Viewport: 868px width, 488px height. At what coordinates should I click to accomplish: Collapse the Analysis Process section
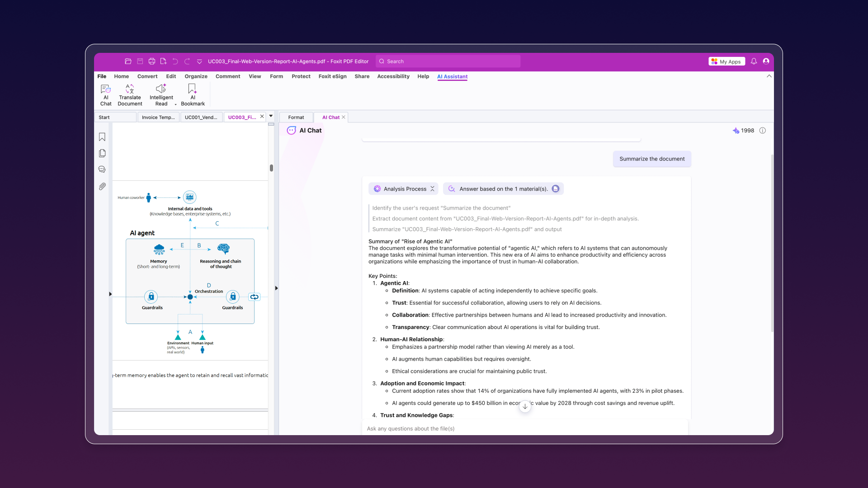tap(433, 189)
